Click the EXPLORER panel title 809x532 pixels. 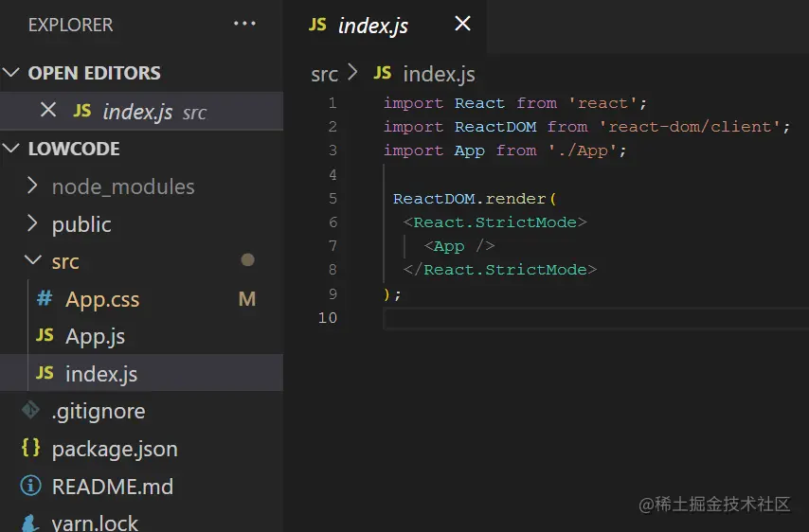(x=70, y=25)
